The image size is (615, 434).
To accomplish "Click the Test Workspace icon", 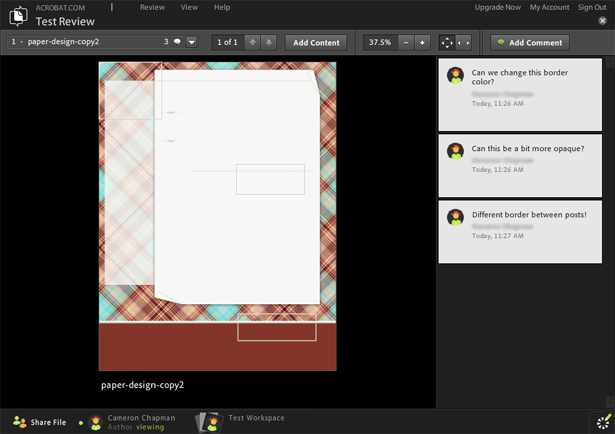I will pyautogui.click(x=207, y=422).
